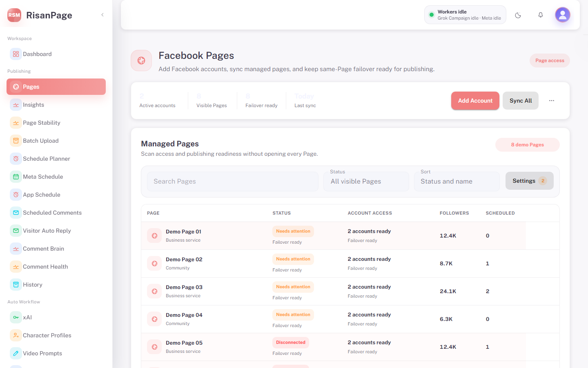Screen dimensions: 588x368
Task: Click the FOLLOWERS column header
Action: click(454, 213)
